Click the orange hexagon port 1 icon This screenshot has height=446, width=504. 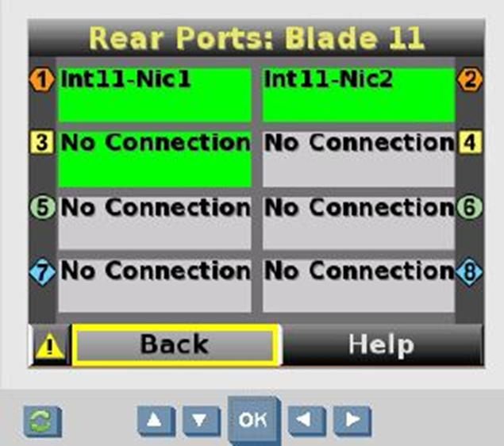coord(42,79)
